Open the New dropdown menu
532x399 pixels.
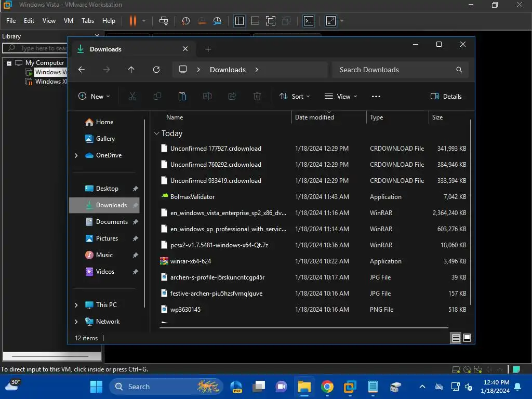pos(94,96)
